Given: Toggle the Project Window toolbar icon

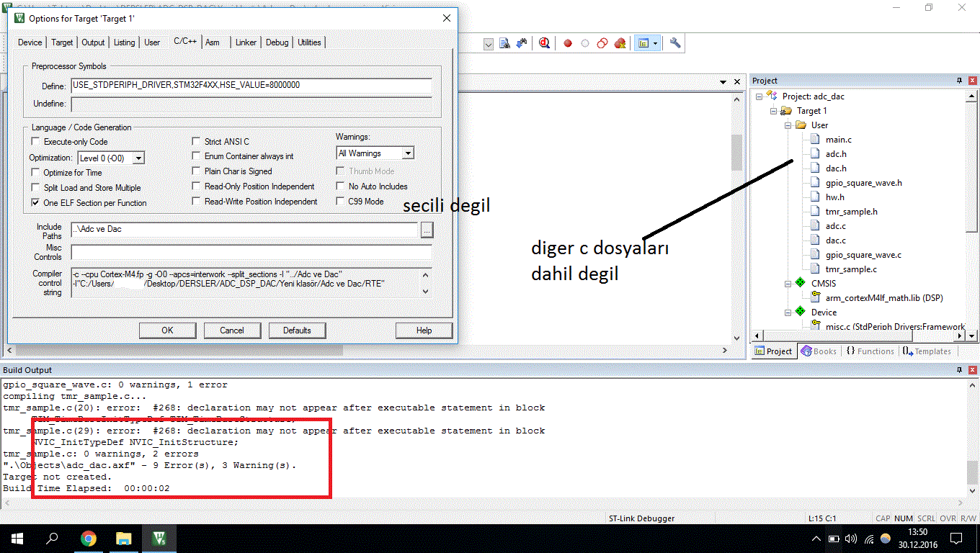Looking at the screenshot, I should (643, 43).
